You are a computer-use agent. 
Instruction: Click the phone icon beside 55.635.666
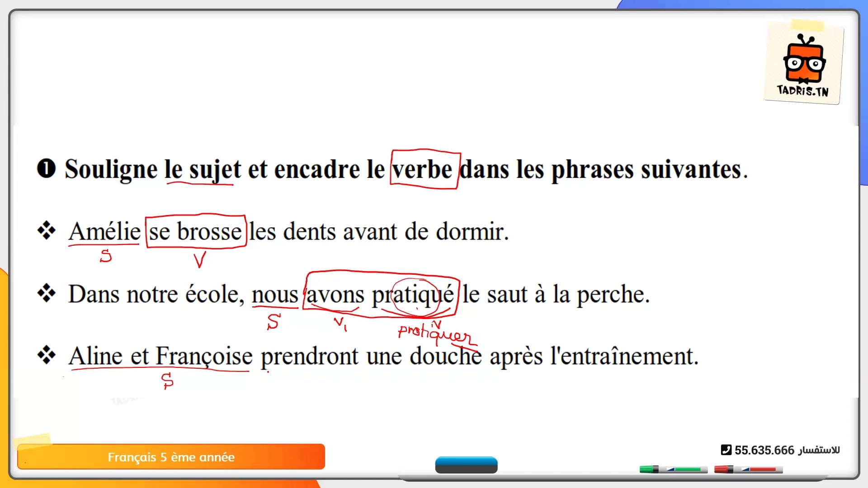(x=726, y=450)
